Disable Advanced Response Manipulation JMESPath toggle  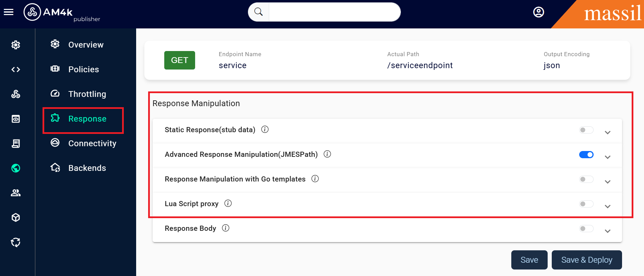(586, 155)
